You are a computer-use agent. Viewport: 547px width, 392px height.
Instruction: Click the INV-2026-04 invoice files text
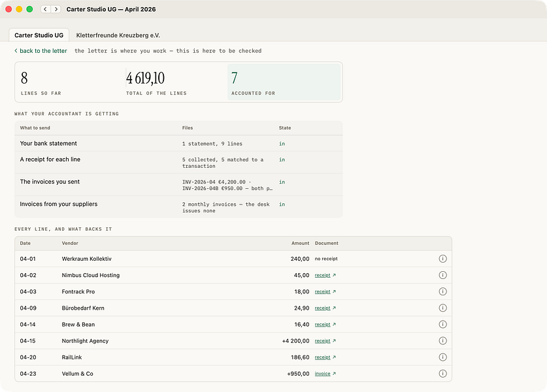click(x=227, y=185)
